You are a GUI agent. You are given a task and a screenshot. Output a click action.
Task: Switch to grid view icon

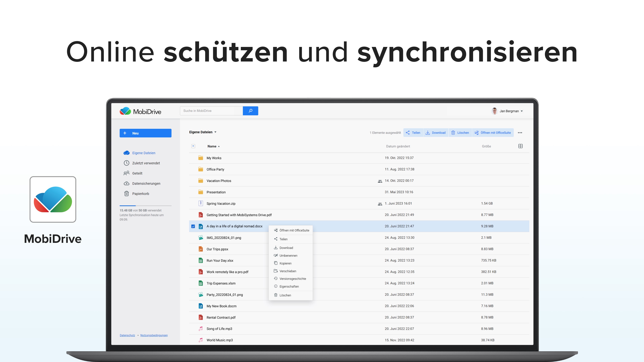521,146
